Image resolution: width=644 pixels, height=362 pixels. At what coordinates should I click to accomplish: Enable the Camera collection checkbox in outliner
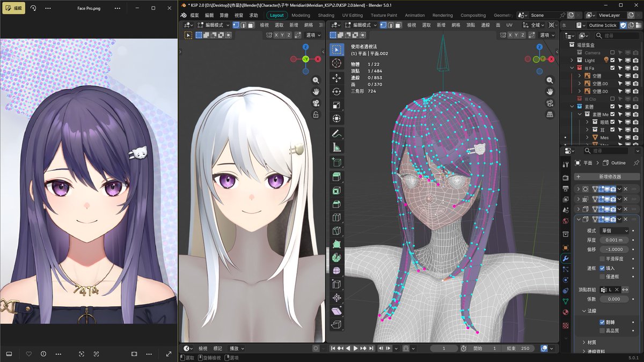point(612,53)
